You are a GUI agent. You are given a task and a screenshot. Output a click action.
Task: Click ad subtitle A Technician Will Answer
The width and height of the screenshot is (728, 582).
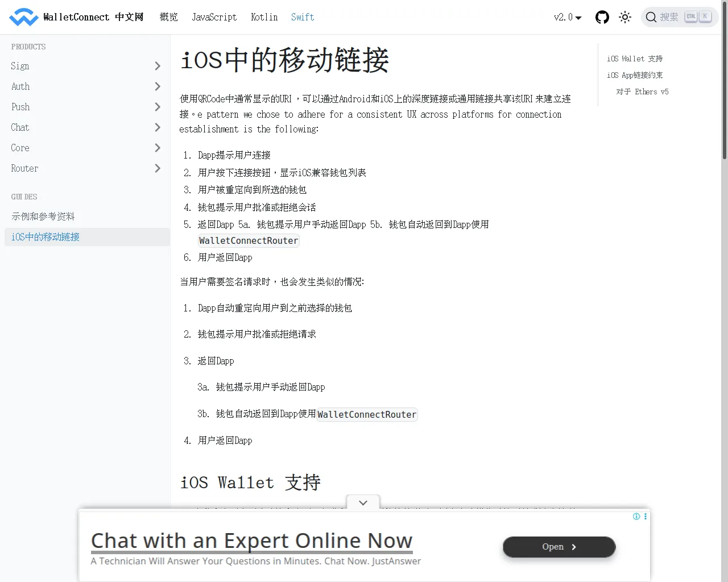coord(256,561)
